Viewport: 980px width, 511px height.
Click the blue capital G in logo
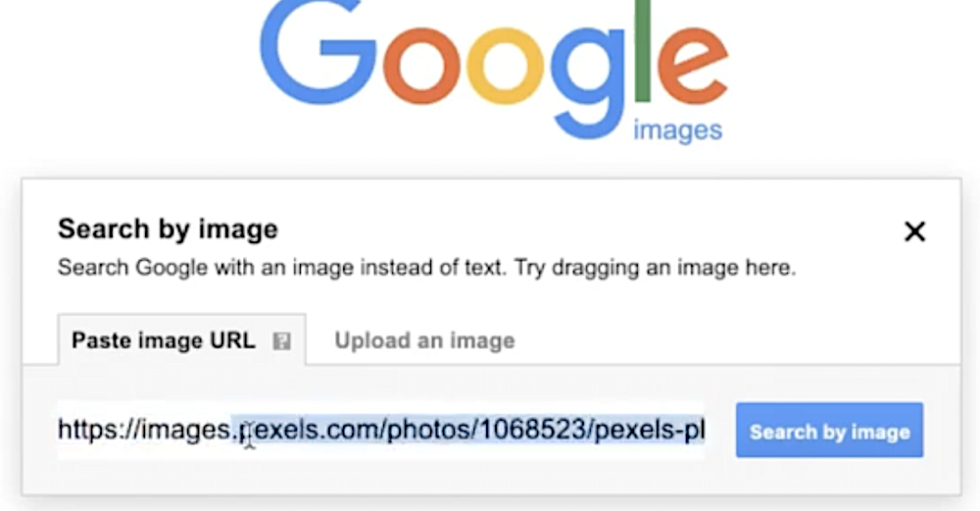click(318, 54)
